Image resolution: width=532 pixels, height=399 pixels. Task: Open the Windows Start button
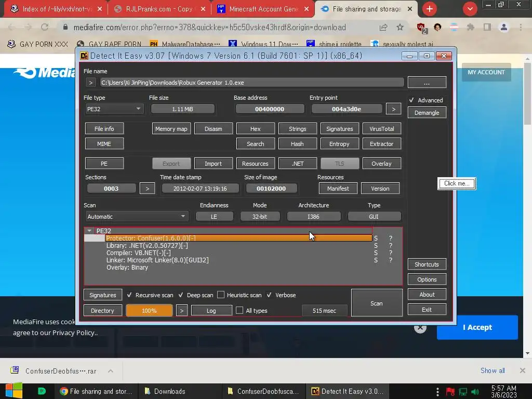tap(14, 391)
